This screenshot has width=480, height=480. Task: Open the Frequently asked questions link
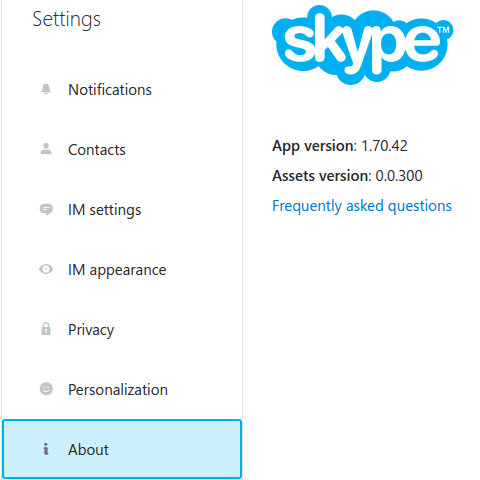click(x=362, y=206)
